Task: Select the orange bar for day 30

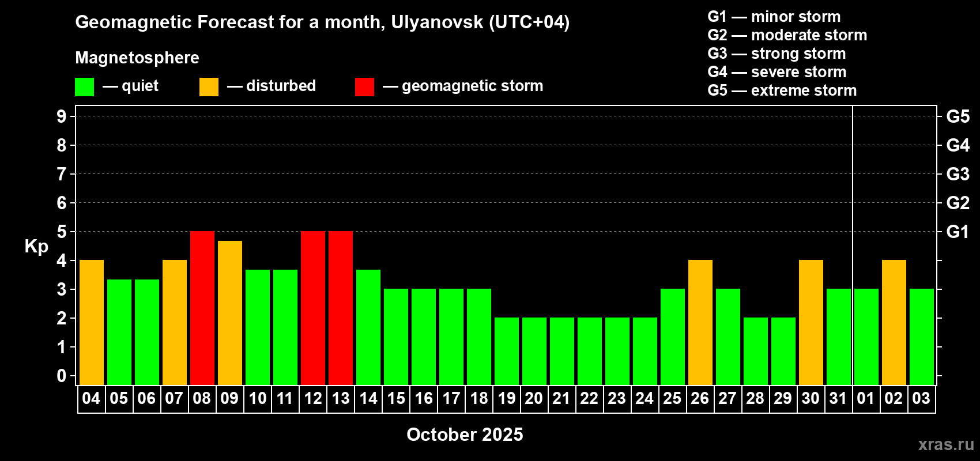Action: [x=811, y=323]
